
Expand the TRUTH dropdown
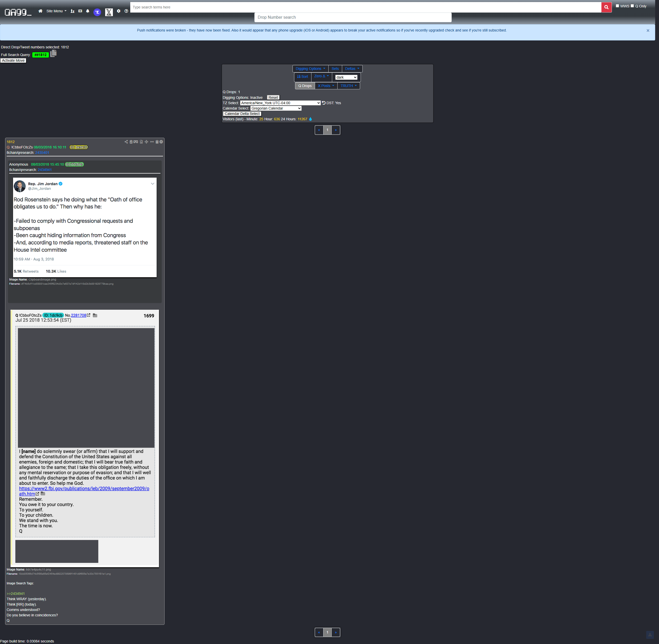click(349, 86)
